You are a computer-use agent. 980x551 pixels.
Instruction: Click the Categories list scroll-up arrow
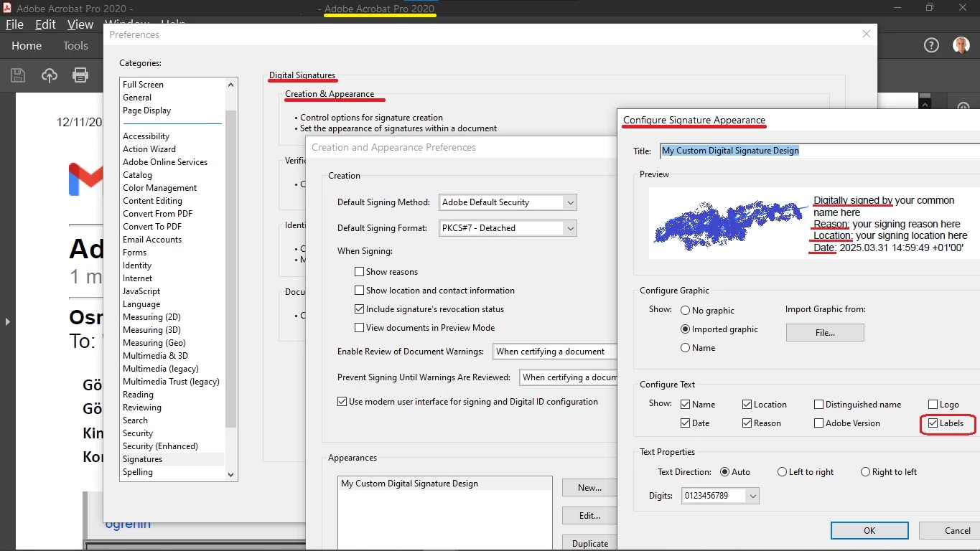pos(230,85)
